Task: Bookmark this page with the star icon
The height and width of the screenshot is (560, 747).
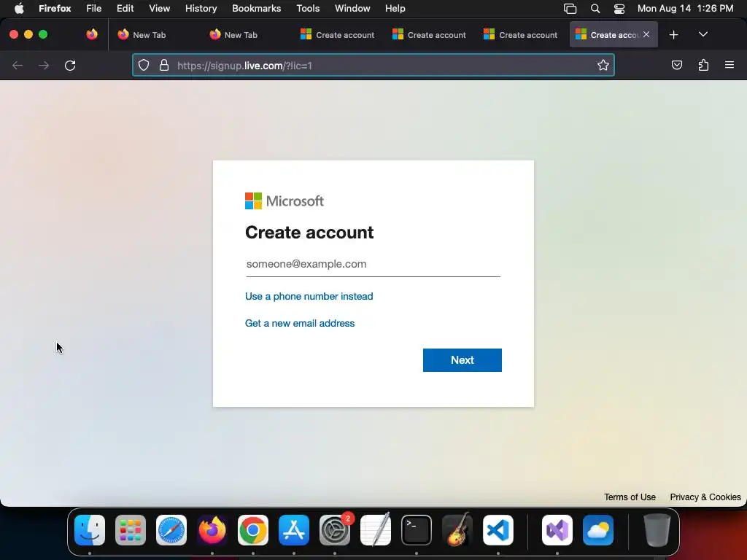Action: point(603,65)
